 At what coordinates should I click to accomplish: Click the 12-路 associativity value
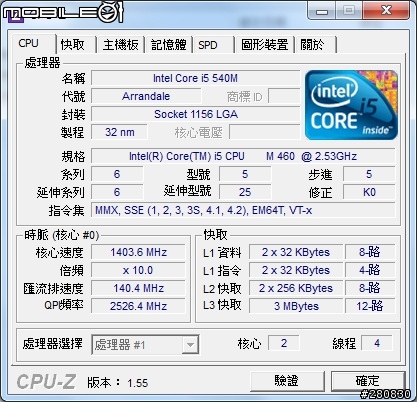tap(370, 306)
